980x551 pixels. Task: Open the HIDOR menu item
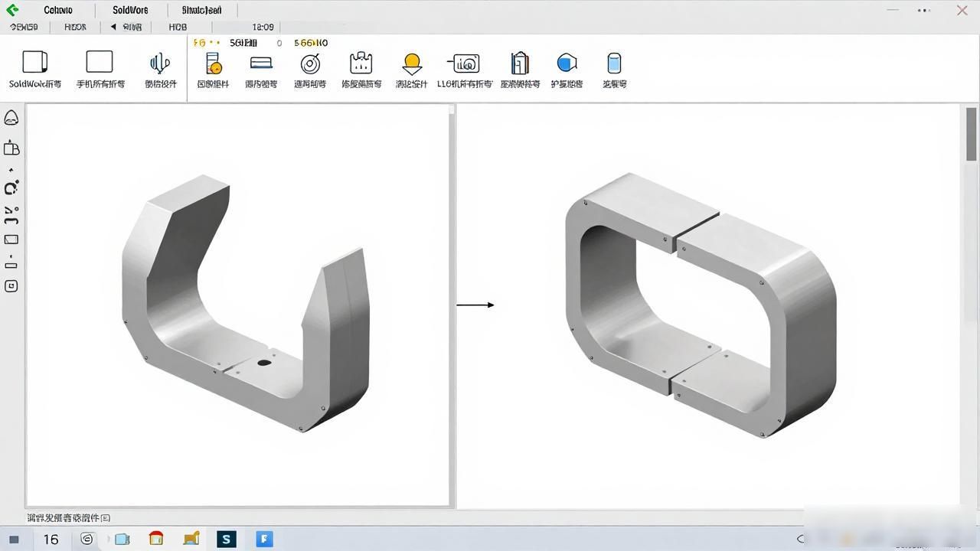75,27
